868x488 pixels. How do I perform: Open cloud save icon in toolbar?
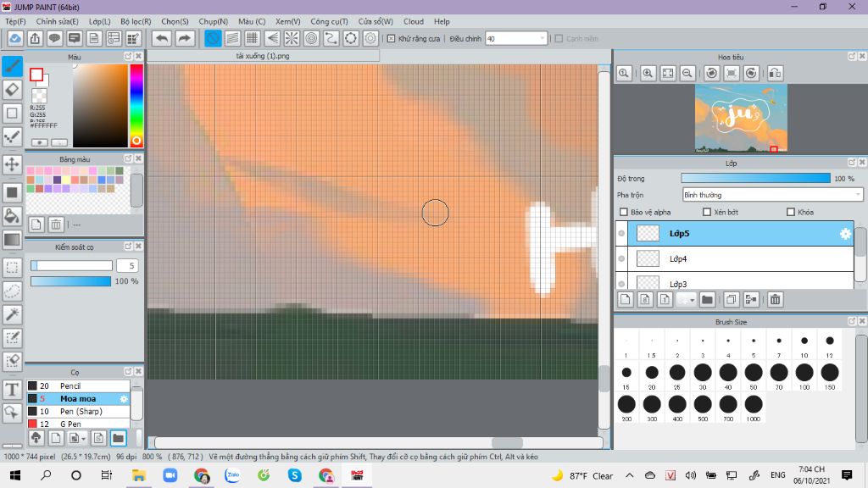point(15,39)
